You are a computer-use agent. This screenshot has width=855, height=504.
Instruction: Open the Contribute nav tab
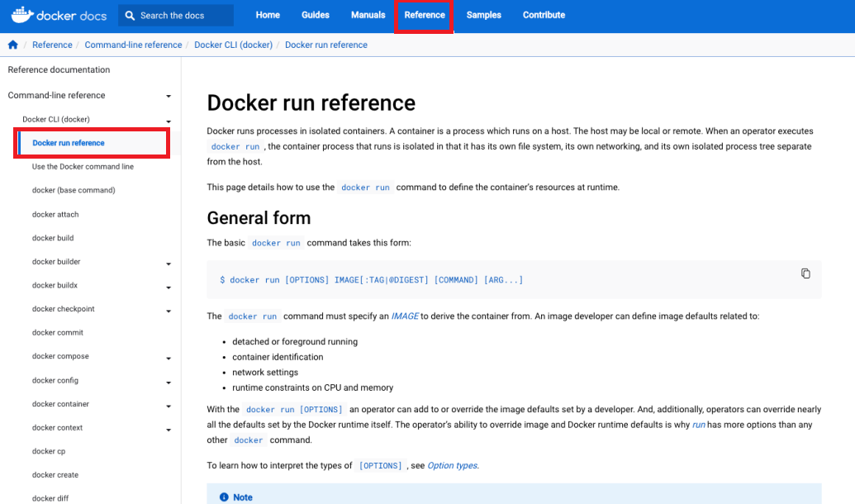544,15
